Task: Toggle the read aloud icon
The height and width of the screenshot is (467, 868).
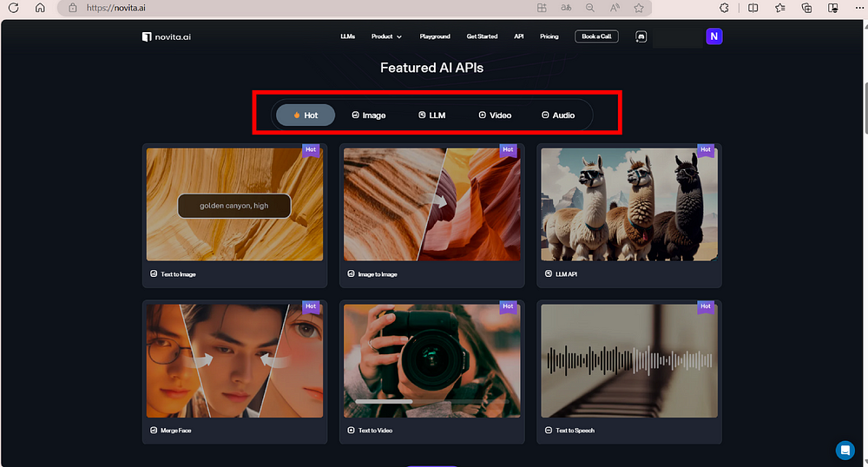Action: pos(615,8)
